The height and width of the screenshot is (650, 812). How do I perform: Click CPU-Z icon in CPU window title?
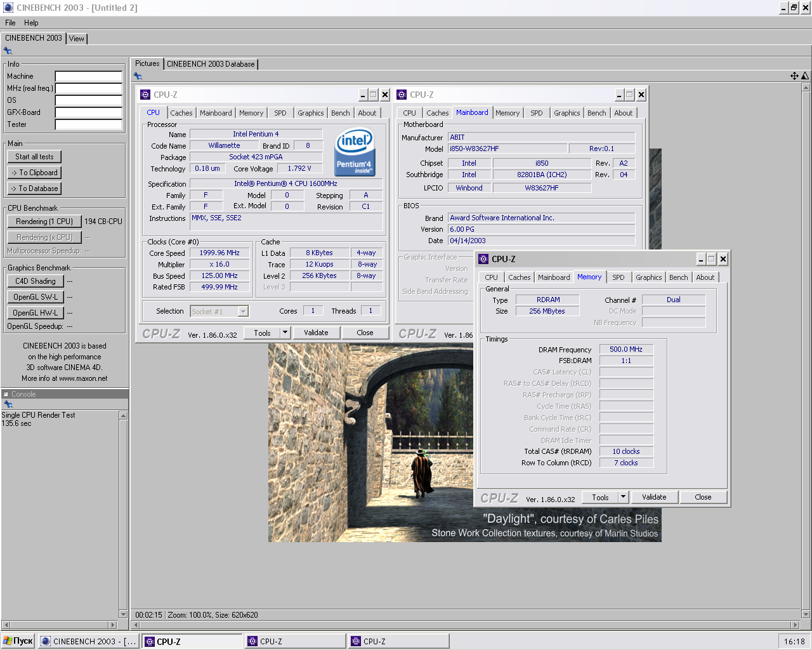[x=145, y=95]
